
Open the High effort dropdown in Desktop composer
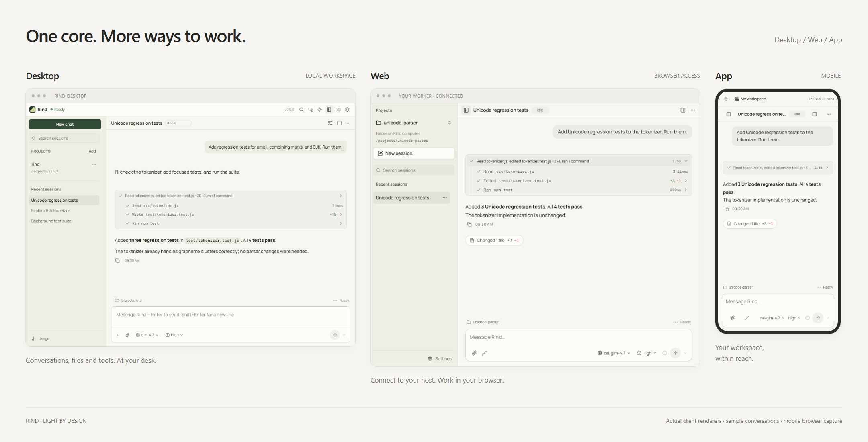click(x=174, y=335)
